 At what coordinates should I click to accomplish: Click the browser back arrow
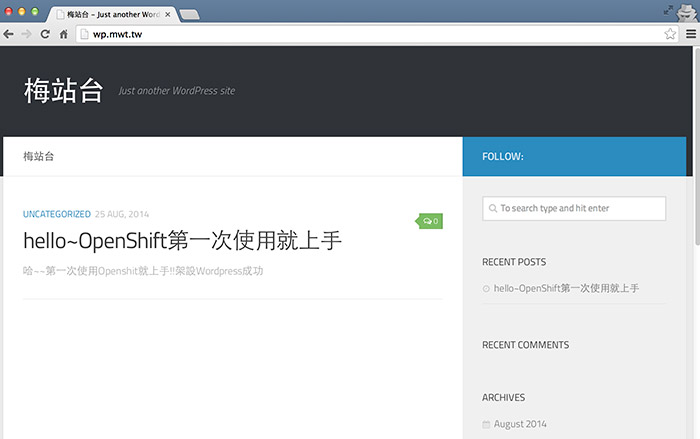tap(8, 34)
